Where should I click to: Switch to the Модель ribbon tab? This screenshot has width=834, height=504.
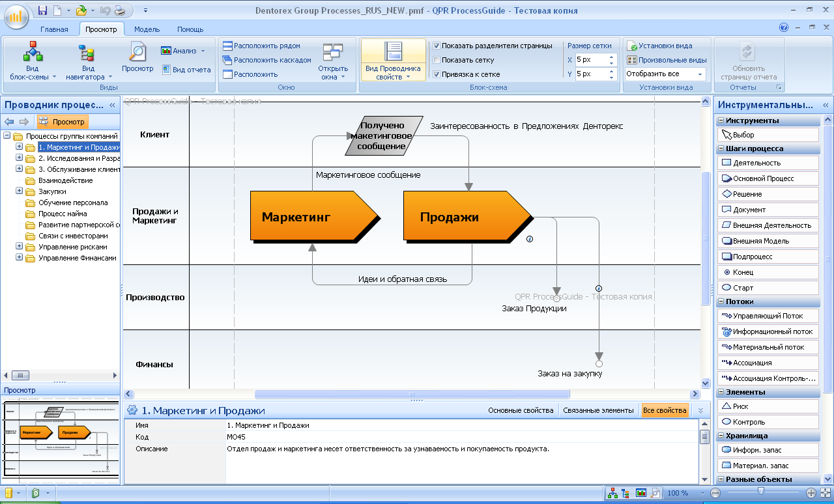(x=147, y=29)
